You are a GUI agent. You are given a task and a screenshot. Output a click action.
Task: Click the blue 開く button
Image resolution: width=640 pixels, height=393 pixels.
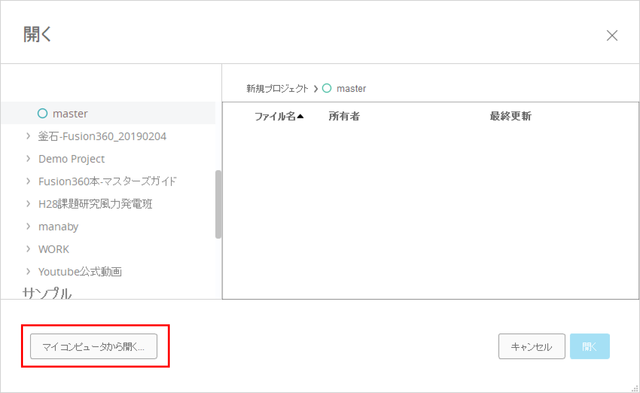[589, 346]
